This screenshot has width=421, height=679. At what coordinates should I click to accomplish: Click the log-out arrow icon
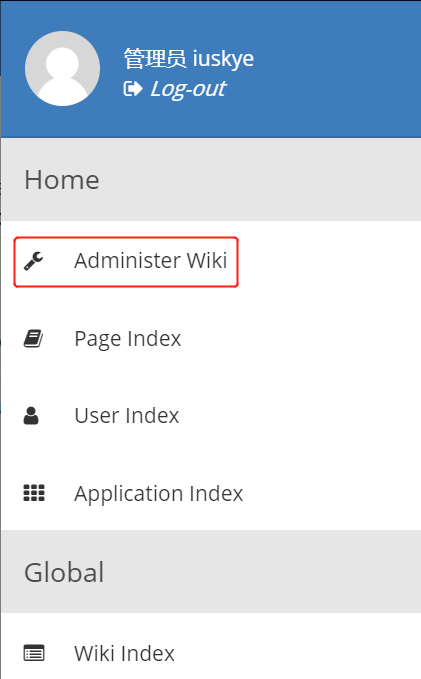133,89
